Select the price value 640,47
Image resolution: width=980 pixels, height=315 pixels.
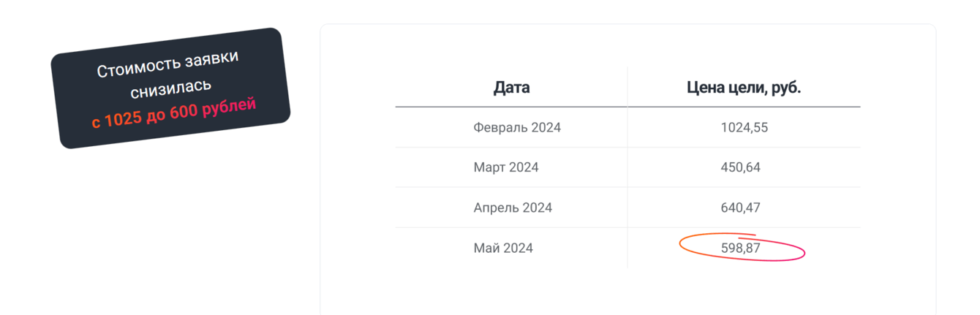click(740, 208)
